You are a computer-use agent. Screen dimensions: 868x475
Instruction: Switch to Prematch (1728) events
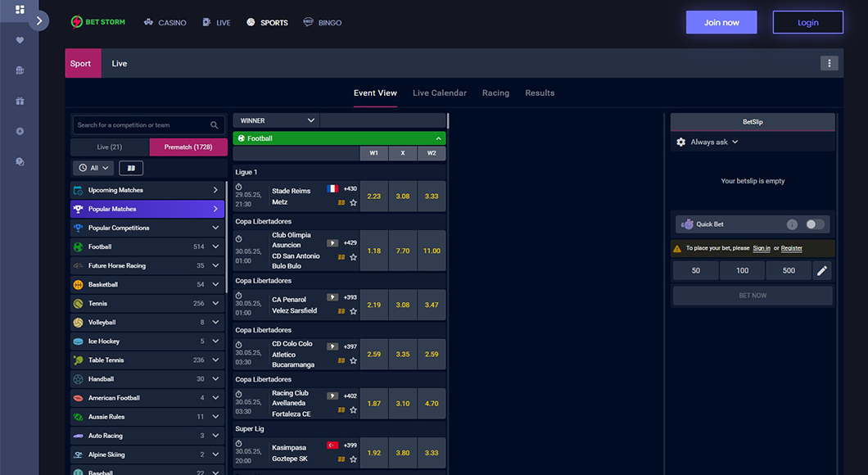pyautogui.click(x=188, y=147)
